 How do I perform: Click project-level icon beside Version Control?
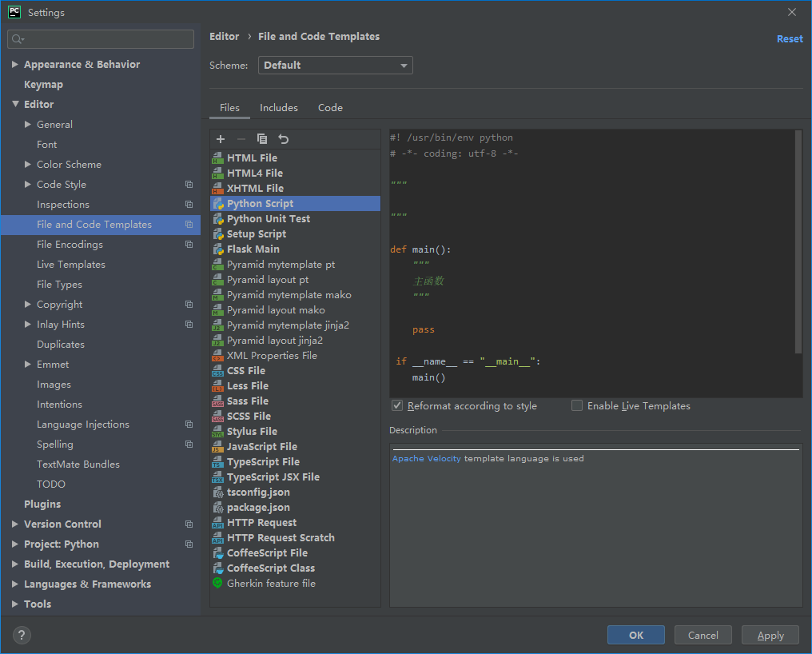(189, 524)
